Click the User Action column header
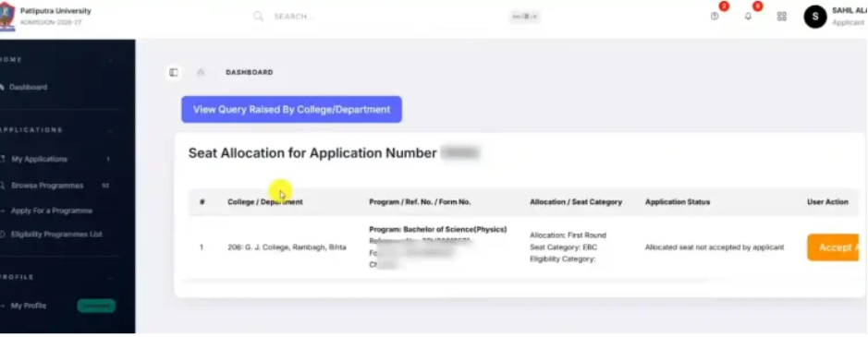The image size is (868, 337). click(827, 202)
